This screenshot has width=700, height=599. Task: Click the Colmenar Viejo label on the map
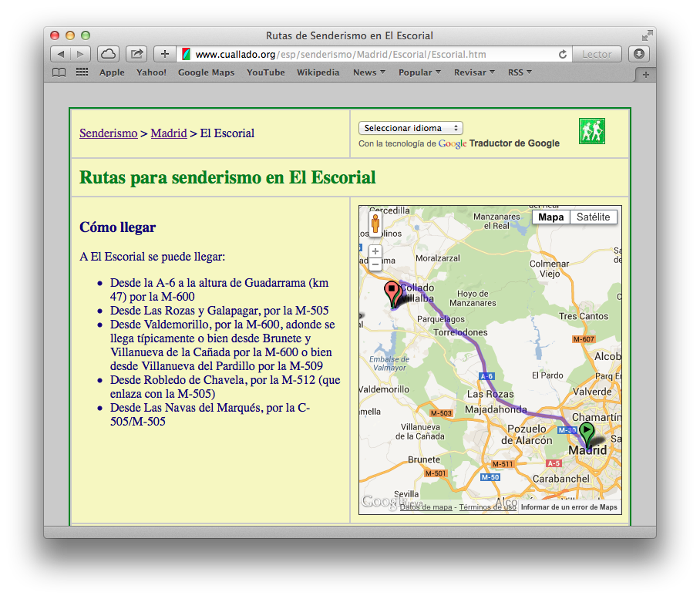point(549,269)
